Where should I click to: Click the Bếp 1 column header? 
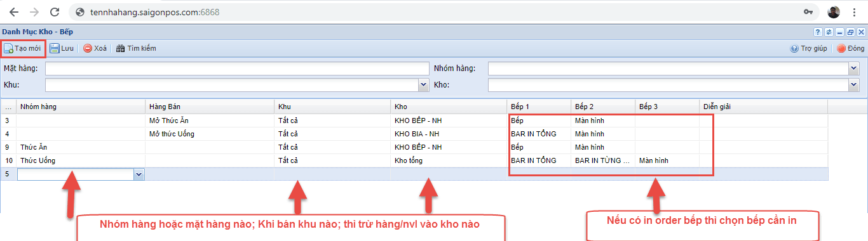tap(539, 107)
